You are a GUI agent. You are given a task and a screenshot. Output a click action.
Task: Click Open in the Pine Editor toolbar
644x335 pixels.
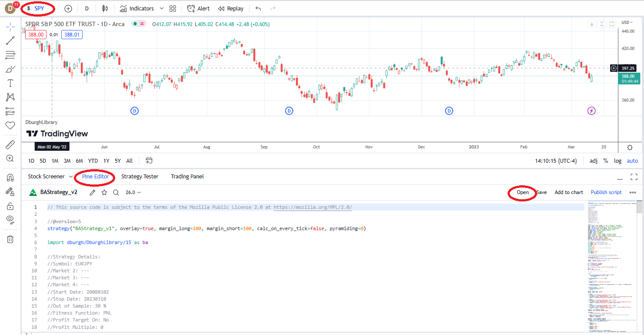pos(522,192)
